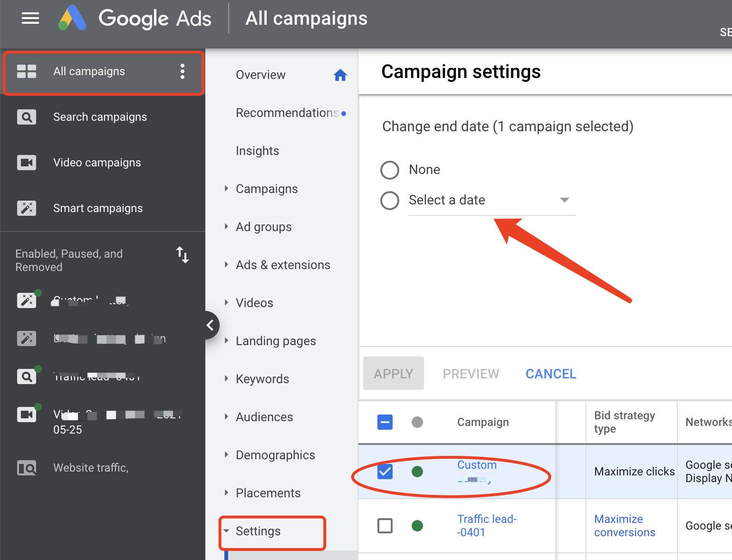Click the Smart campaigns wand icon

27,208
